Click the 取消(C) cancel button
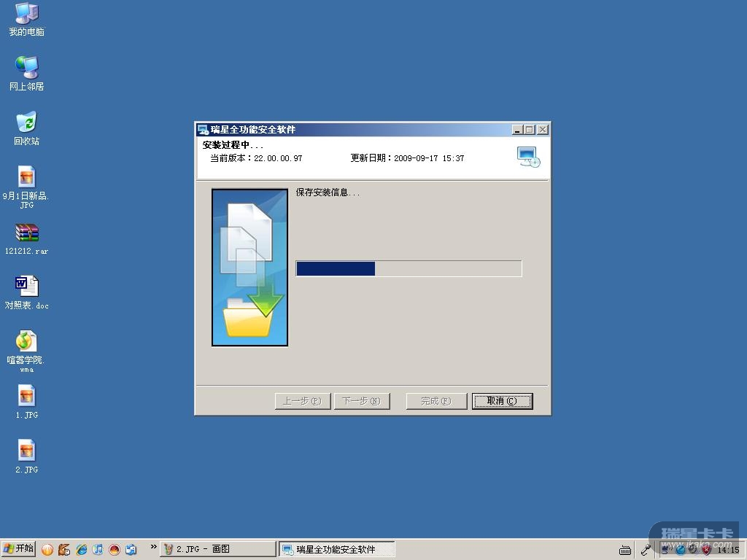 (502, 401)
